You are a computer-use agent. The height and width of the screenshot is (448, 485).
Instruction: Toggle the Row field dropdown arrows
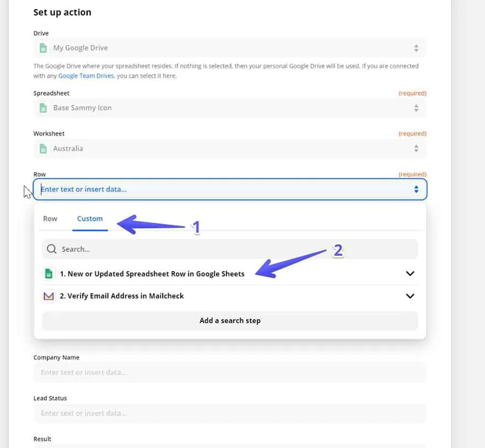coord(416,189)
